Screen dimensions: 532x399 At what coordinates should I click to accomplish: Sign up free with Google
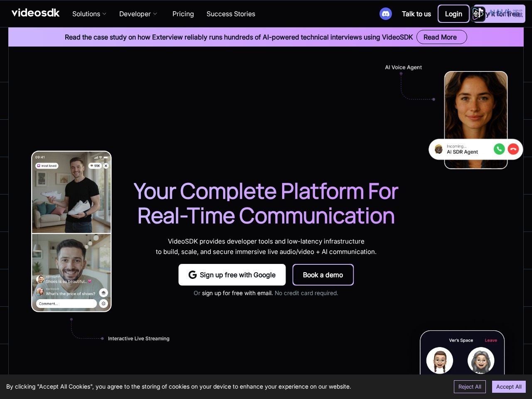(232, 275)
